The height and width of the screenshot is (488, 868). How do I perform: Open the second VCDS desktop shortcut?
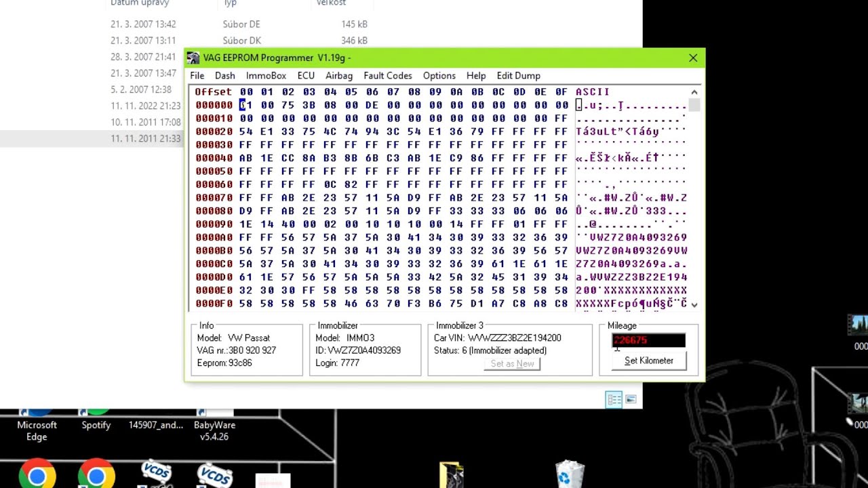[214, 475]
